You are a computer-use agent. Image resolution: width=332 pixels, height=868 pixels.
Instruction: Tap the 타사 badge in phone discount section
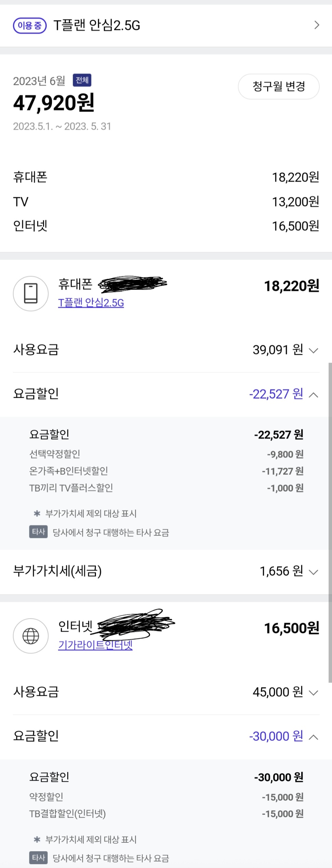coord(38,532)
